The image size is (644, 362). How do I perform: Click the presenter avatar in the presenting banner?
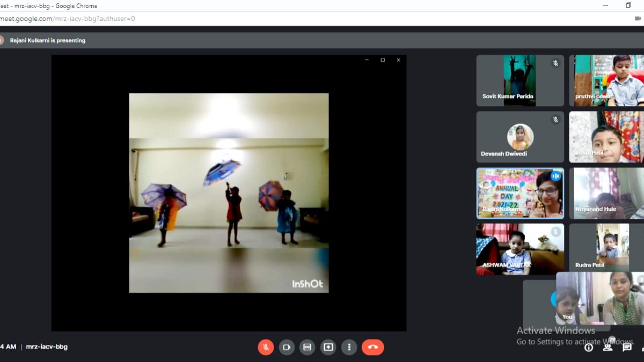[x=2, y=40]
